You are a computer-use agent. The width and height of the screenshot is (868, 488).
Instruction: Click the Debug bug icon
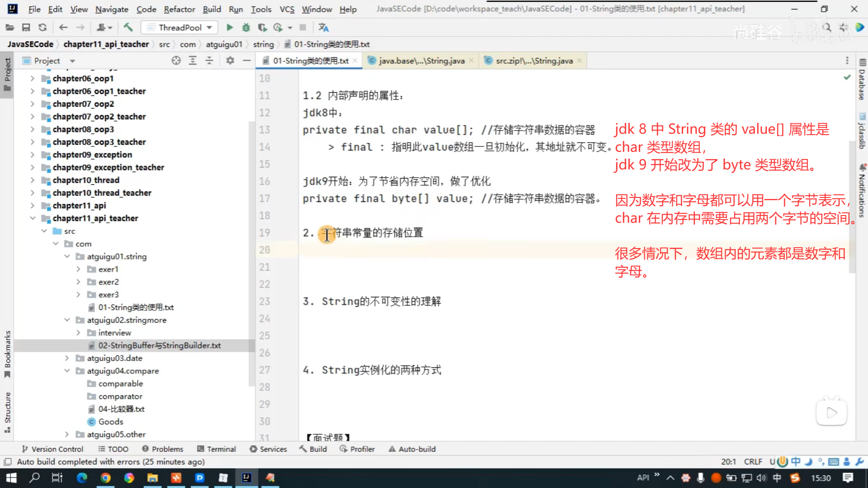[246, 28]
